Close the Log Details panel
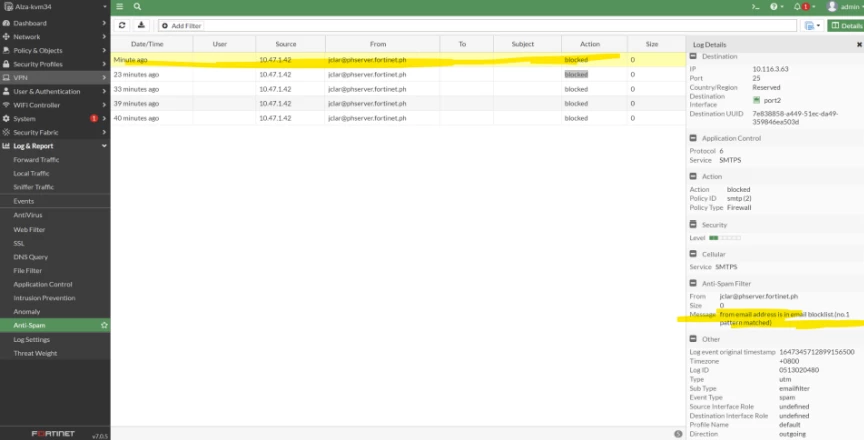The image size is (864, 440). click(x=859, y=45)
